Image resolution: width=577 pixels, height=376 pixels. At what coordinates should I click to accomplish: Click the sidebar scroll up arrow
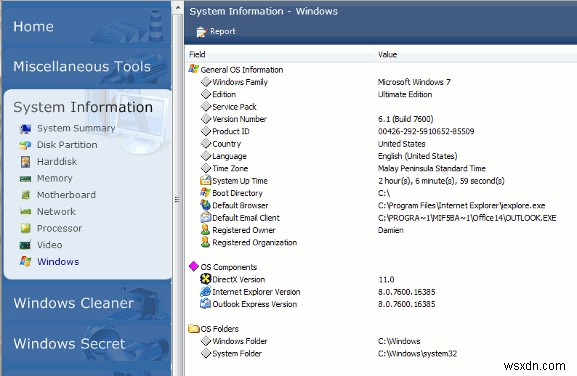point(178,7)
